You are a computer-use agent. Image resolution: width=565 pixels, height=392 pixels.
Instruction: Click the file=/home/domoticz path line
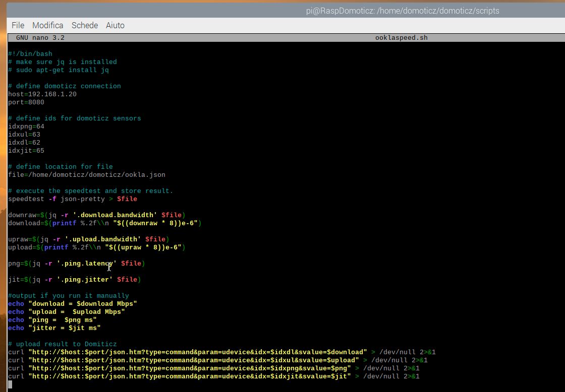coord(86,175)
